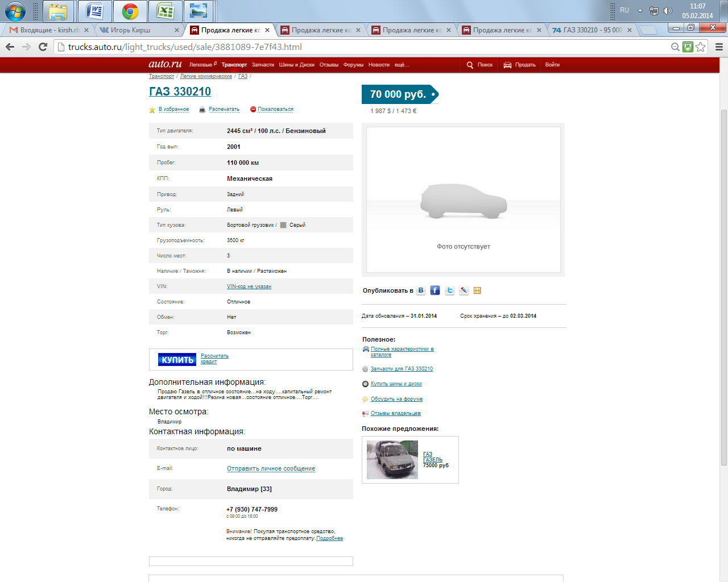Share listing on VKontakte icon

click(421, 290)
